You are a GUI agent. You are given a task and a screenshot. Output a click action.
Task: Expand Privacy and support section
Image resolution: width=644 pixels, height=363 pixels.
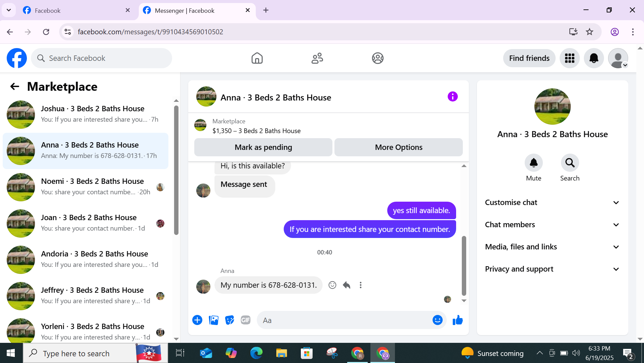552,269
